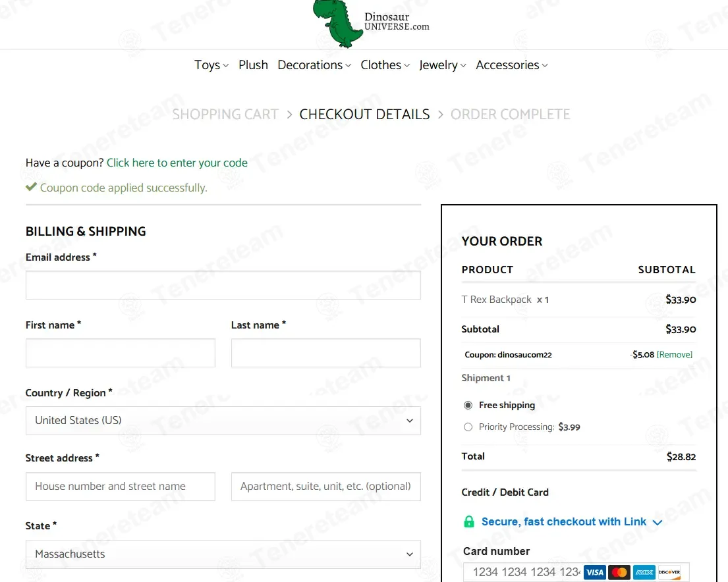Remove the dinosaucom22 coupon
The image size is (728, 582).
[x=675, y=355]
